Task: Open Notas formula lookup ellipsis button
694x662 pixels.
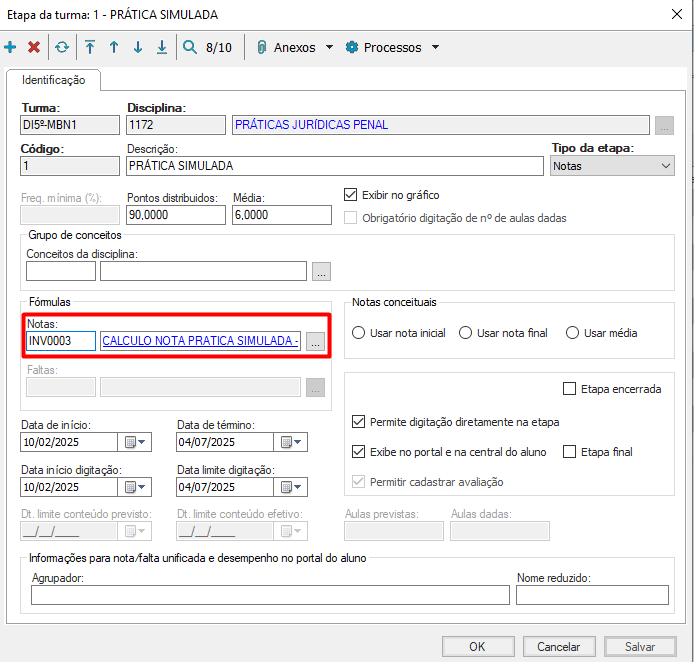Action: 315,342
